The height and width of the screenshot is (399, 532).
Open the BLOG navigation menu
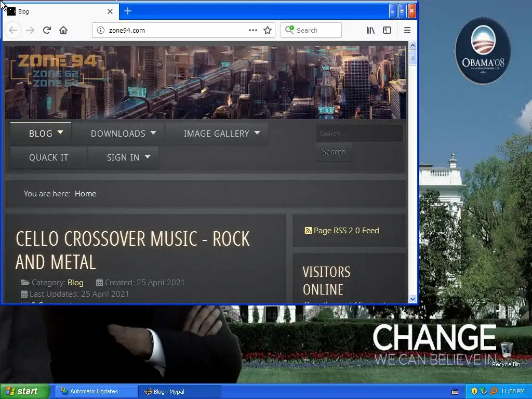(41, 134)
